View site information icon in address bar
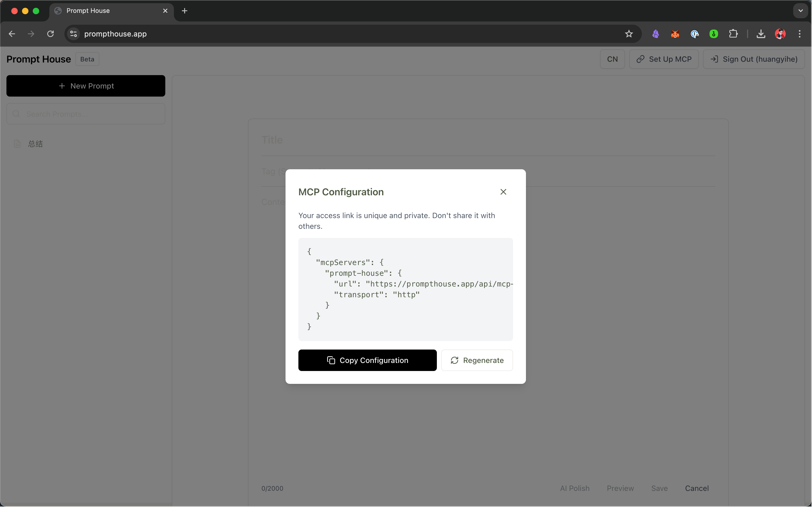Viewport: 812px width, 507px height. (x=74, y=34)
